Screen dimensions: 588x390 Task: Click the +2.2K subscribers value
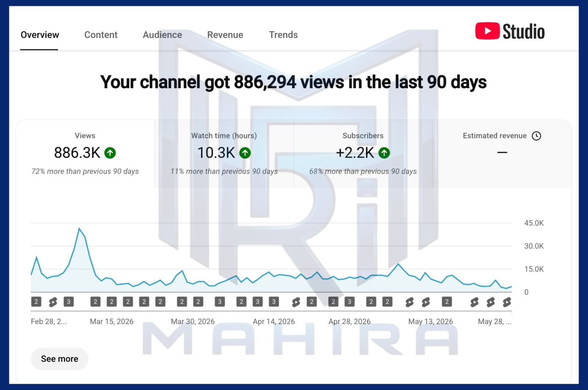click(355, 153)
